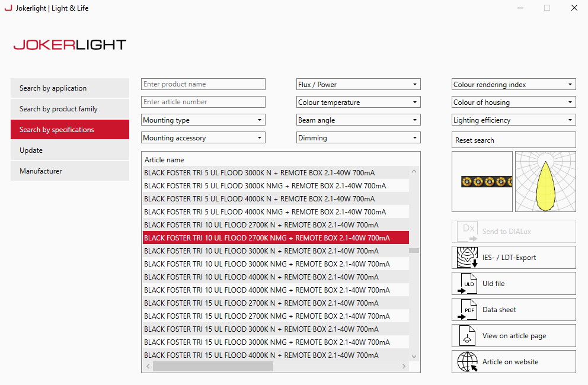The image size is (588, 385).
Task: Open the Colour rendering index dropdown
Action: click(x=513, y=85)
